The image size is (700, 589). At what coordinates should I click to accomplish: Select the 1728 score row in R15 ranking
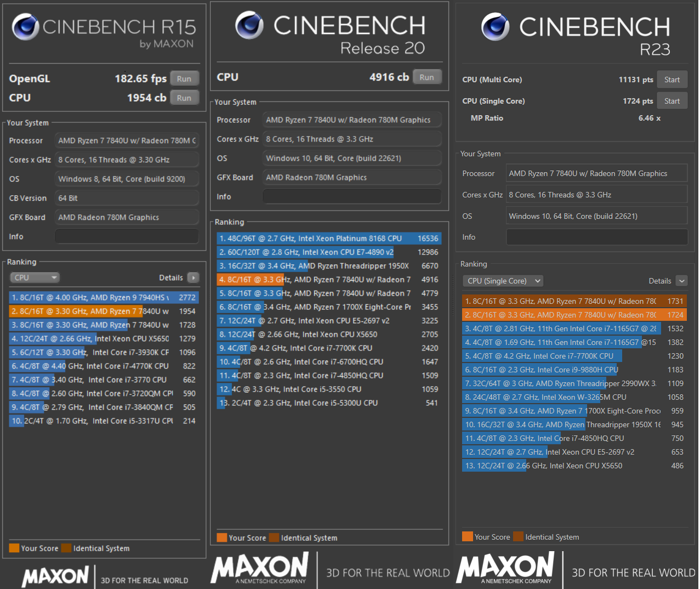point(104,325)
